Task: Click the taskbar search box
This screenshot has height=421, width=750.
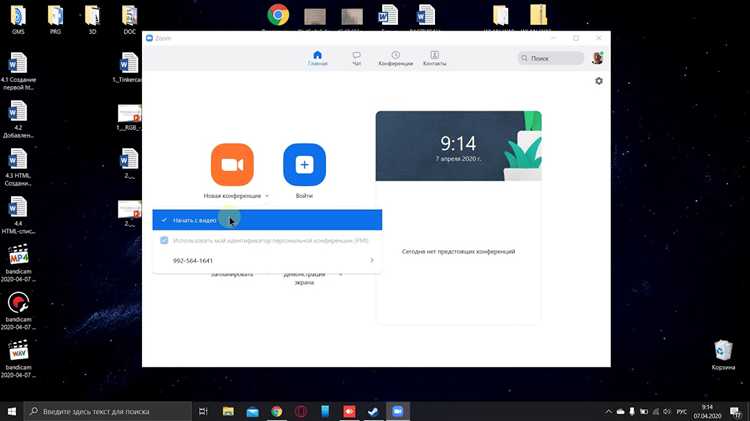Action: [108, 411]
